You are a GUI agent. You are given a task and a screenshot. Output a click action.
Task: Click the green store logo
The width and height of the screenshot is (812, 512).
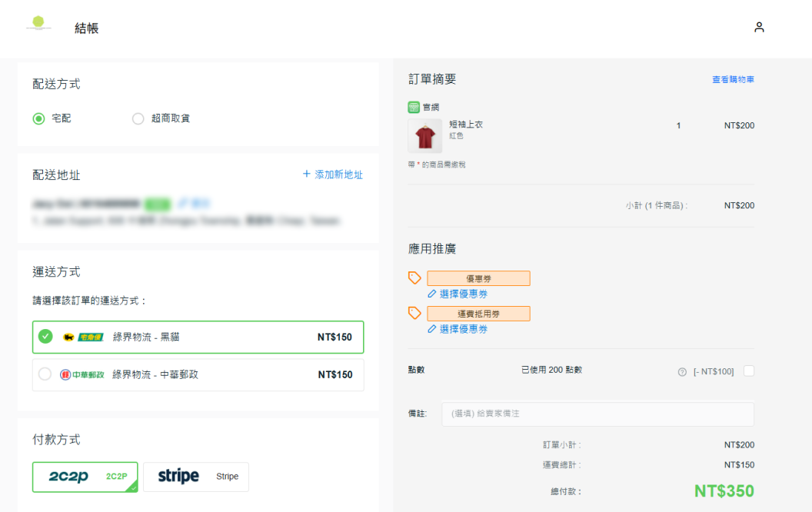[38, 24]
